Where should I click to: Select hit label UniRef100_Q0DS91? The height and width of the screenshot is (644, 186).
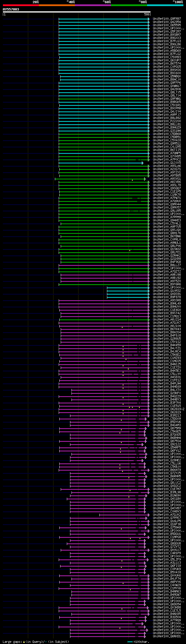tap(167, 294)
